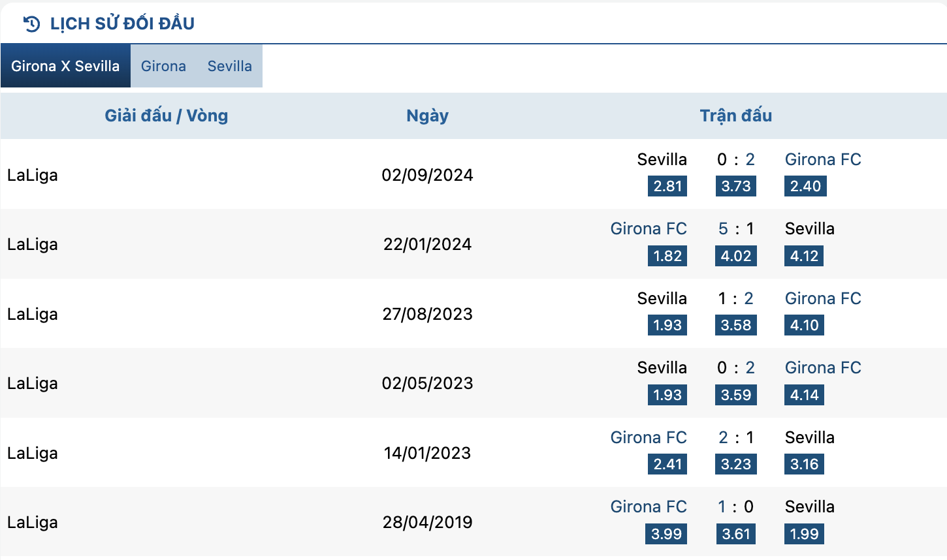Switch to the Girona tab
947x560 pixels.
click(163, 66)
